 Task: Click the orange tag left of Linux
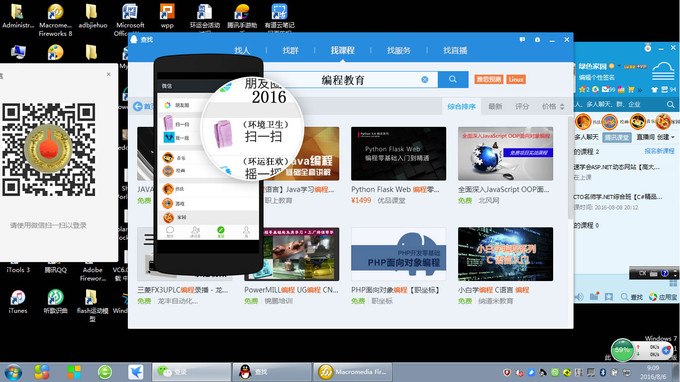click(x=488, y=79)
